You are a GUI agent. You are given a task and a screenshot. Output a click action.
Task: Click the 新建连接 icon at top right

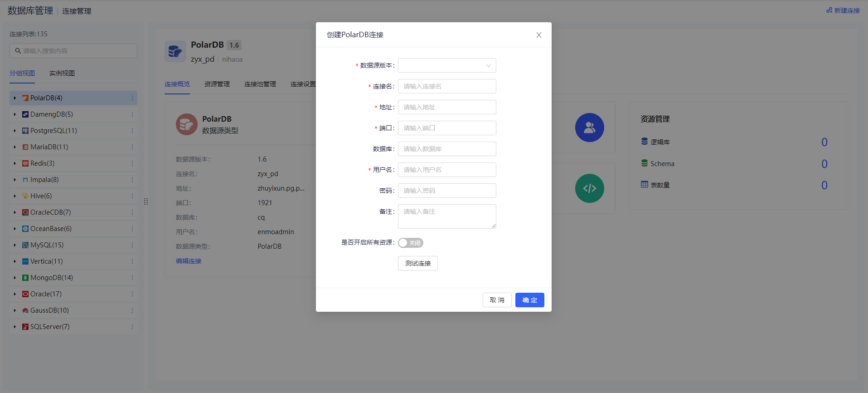click(829, 10)
